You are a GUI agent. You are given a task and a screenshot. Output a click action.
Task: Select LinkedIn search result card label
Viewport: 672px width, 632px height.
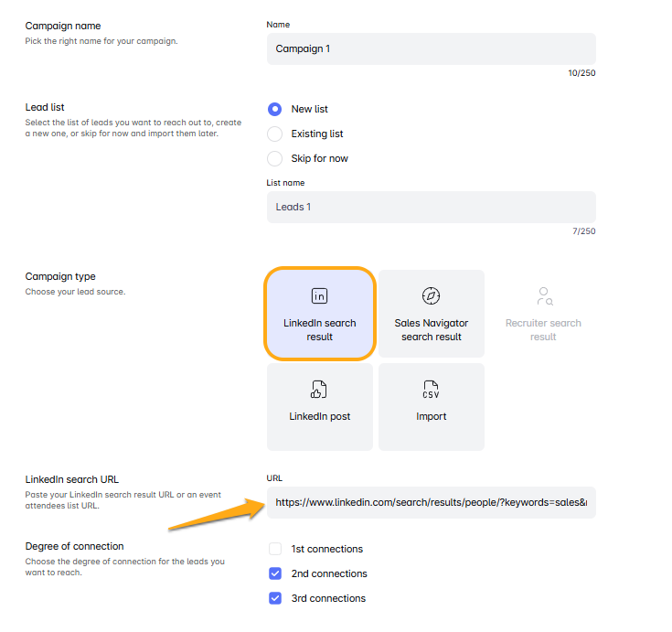point(320,330)
